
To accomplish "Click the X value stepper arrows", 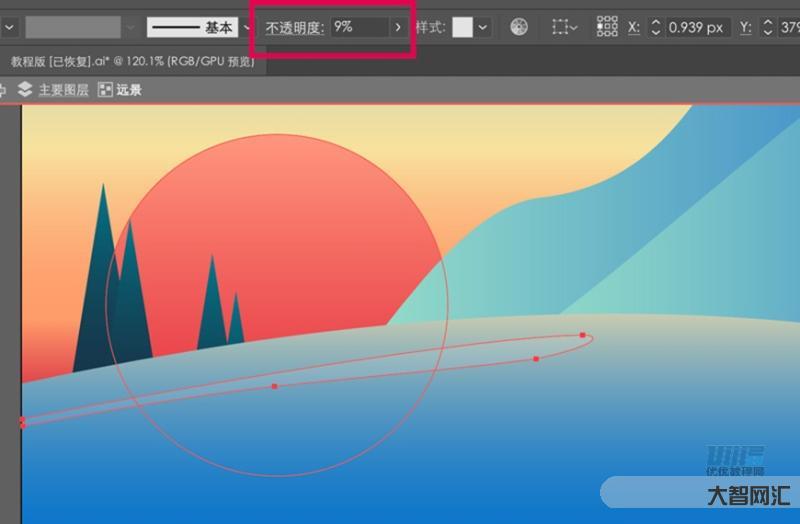I will coord(656,27).
